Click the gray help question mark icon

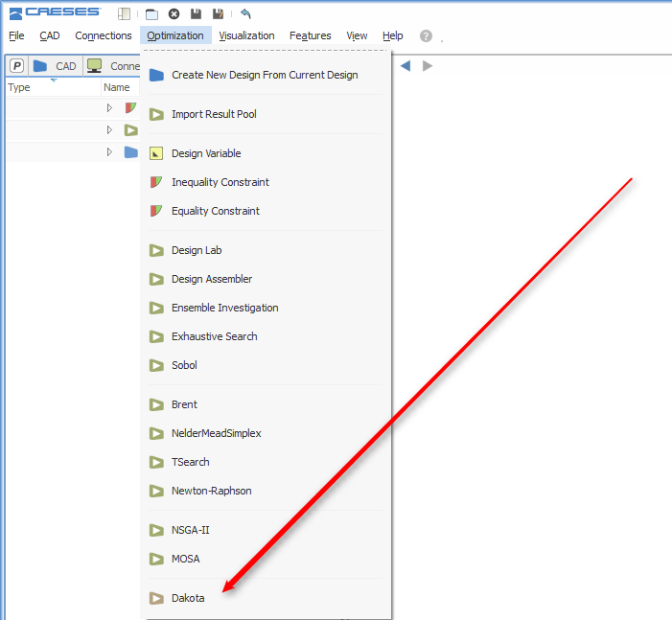[426, 36]
